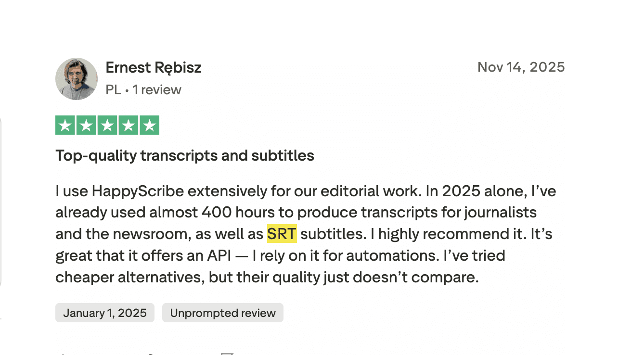Select the fourth green rating star
The height and width of the screenshot is (355, 644).
129,126
